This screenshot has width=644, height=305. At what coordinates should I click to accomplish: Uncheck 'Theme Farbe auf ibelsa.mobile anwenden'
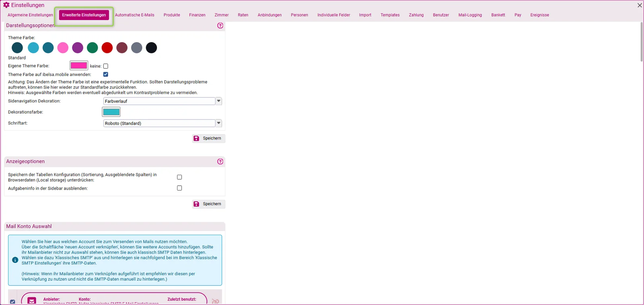(x=106, y=74)
